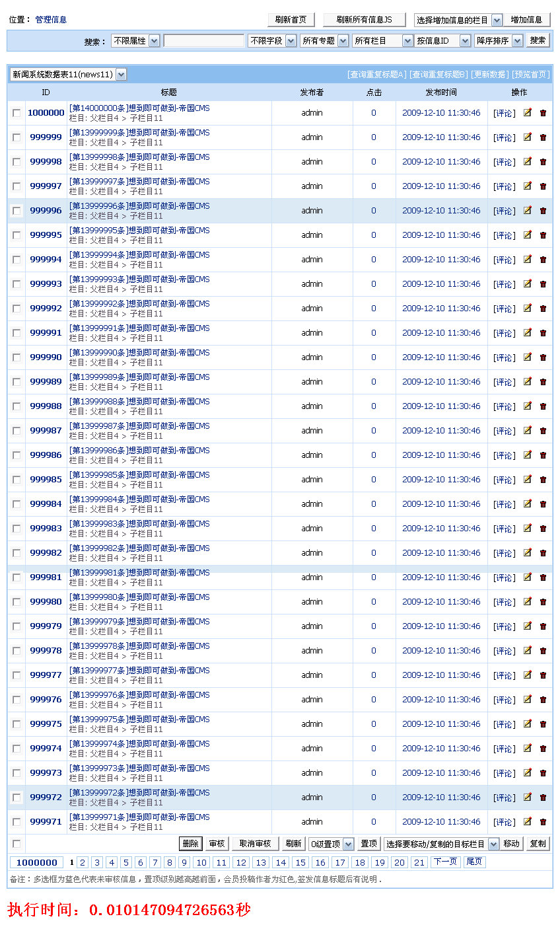
Task: Open the 新闻系统数据表11(news11) table dropdown
Action: (x=68, y=75)
